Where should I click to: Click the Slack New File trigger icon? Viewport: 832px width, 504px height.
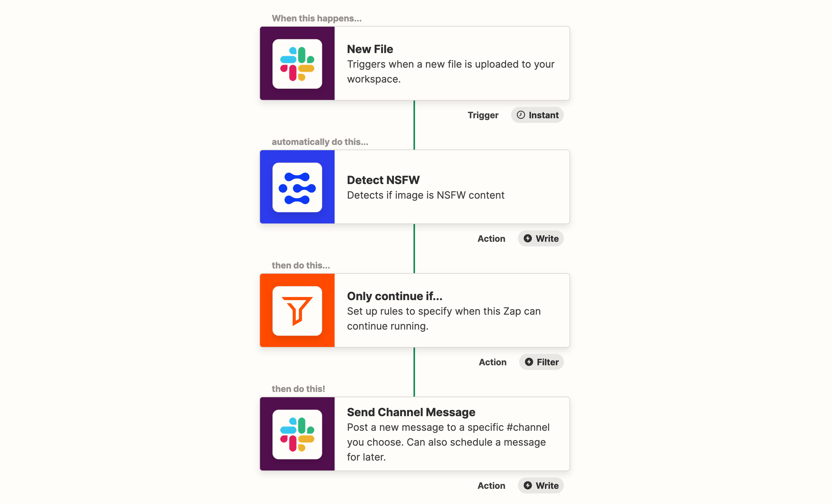[x=298, y=64]
